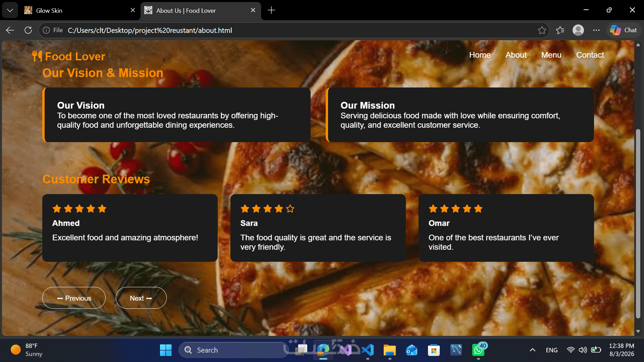Close the About Us | Food Lover tab
Viewport: 644px width, 362px height.
point(253,10)
